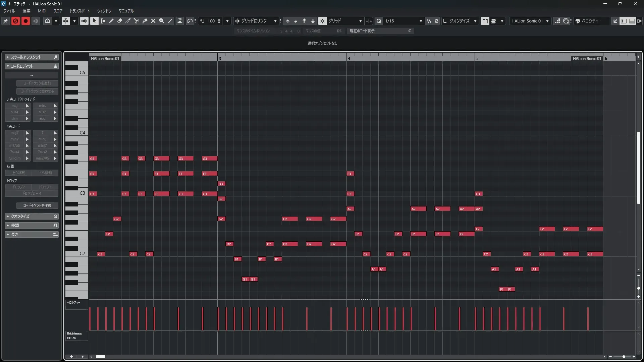The image size is (644, 362).
Task: Toggle Solo Editor button
Action: pyautogui.click(x=15, y=21)
